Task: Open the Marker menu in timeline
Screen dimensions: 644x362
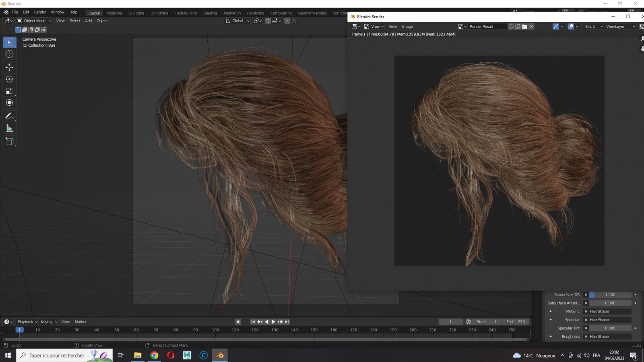Action: click(x=80, y=322)
